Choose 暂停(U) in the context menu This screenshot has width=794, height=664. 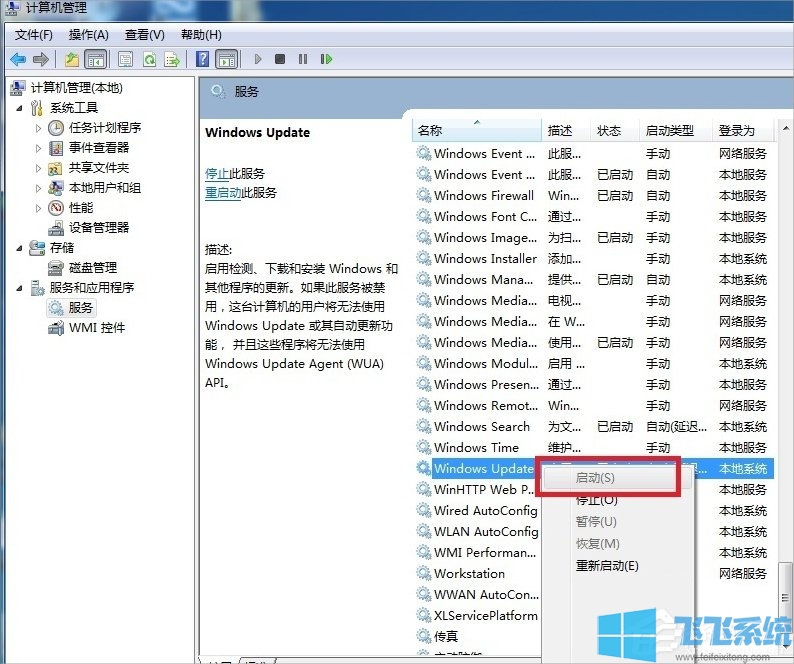[x=596, y=522]
